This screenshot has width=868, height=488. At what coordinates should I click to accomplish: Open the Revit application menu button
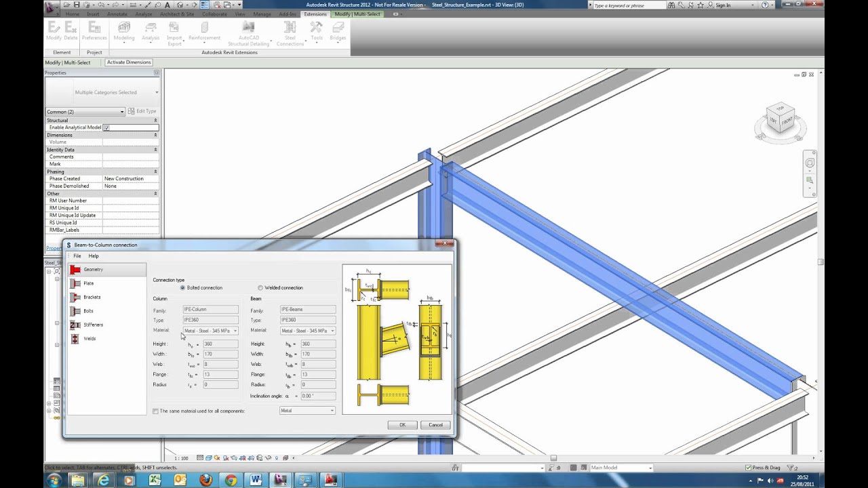point(52,7)
